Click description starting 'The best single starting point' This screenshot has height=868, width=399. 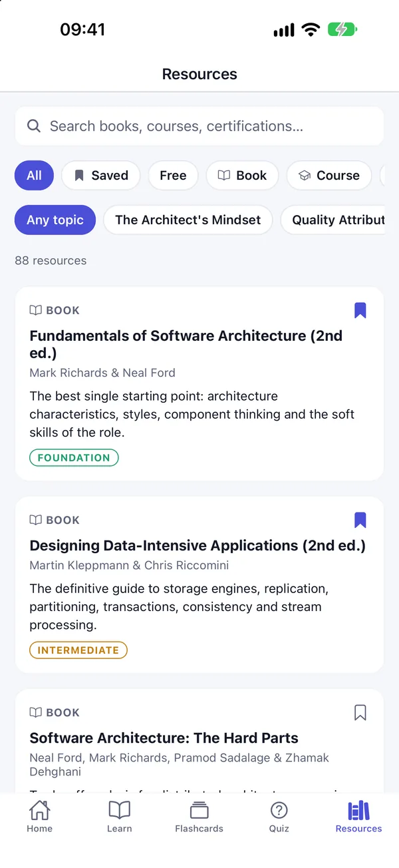pos(192,414)
